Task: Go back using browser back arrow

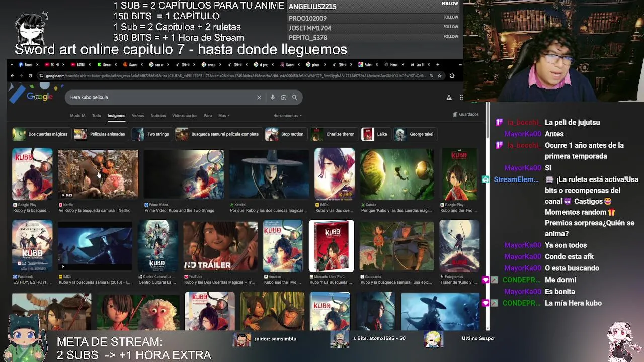Action: coord(12,76)
